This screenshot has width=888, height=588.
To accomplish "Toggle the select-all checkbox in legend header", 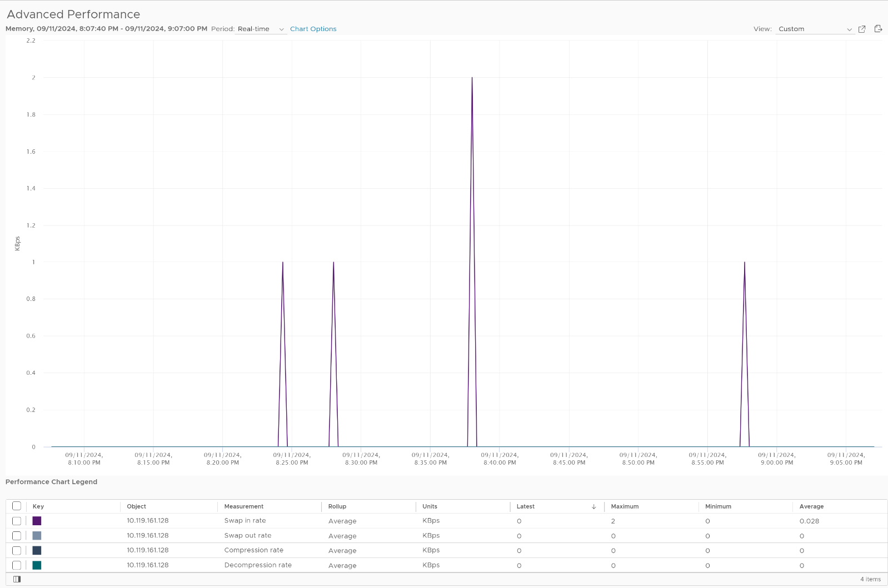I will click(x=17, y=506).
